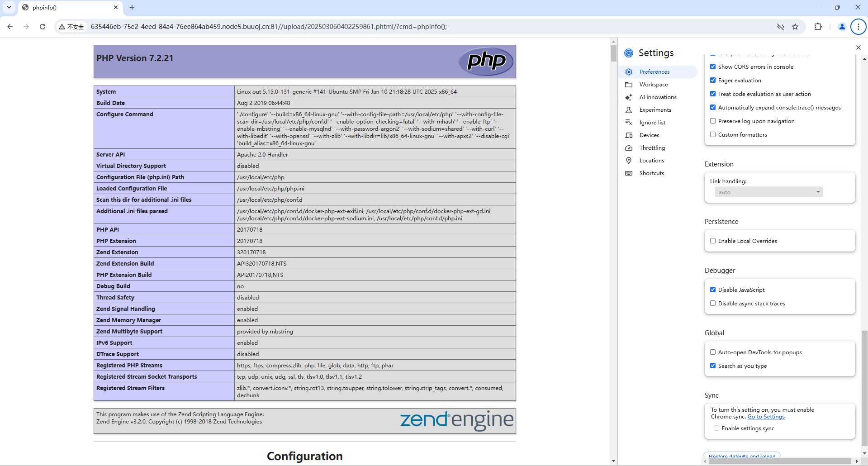This screenshot has width=868, height=466.
Task: Click the PHP logo image
Action: 486,61
